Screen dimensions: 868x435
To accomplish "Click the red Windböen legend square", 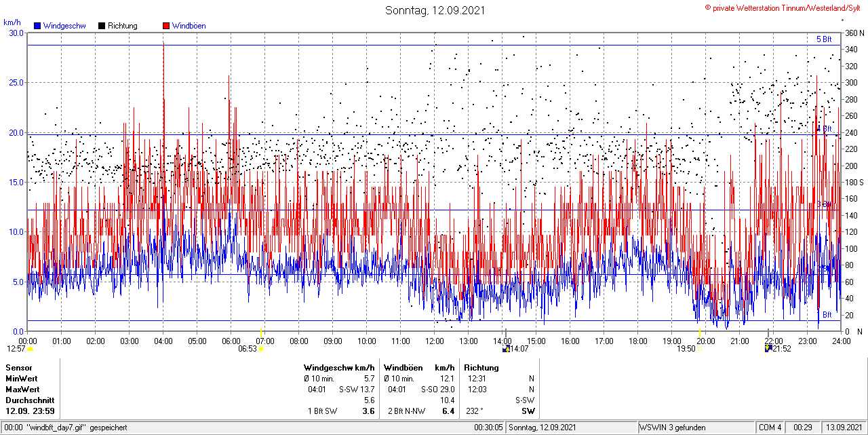I will (166, 26).
